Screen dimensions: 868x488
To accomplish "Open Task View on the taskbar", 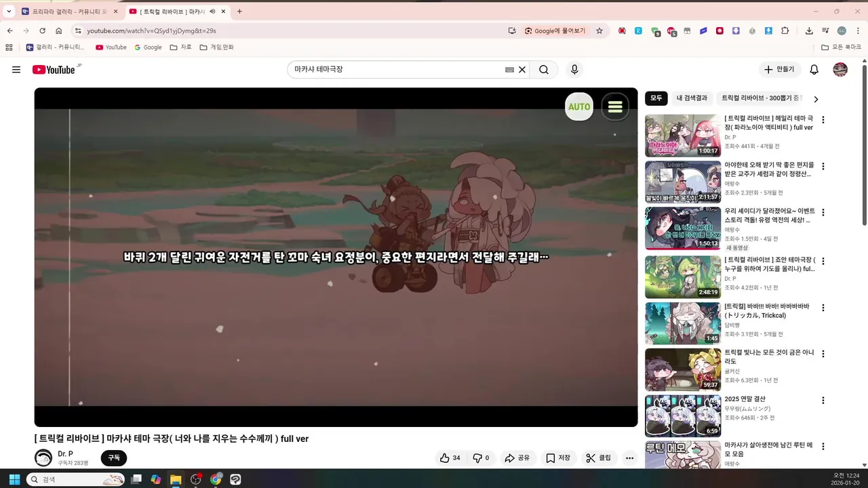I will coord(136,479).
